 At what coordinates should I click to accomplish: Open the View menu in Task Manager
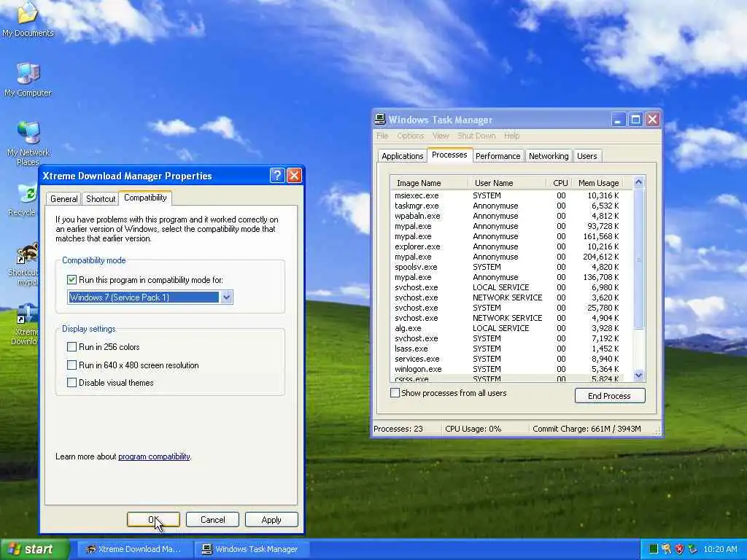coord(441,136)
